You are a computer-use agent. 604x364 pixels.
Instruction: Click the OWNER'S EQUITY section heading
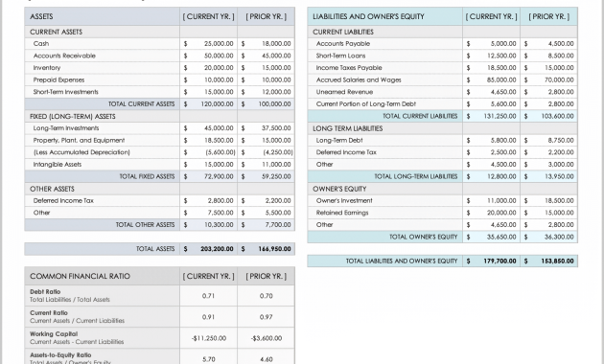coord(339,189)
